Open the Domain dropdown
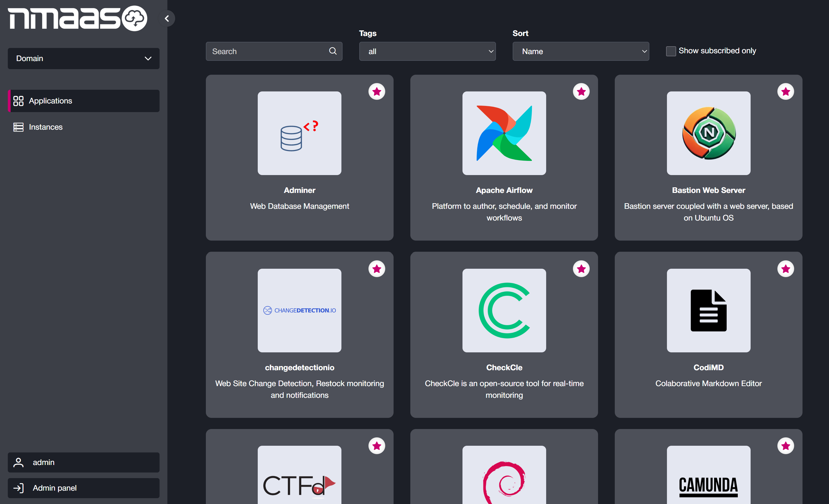Image resolution: width=829 pixels, height=504 pixels. tap(83, 59)
